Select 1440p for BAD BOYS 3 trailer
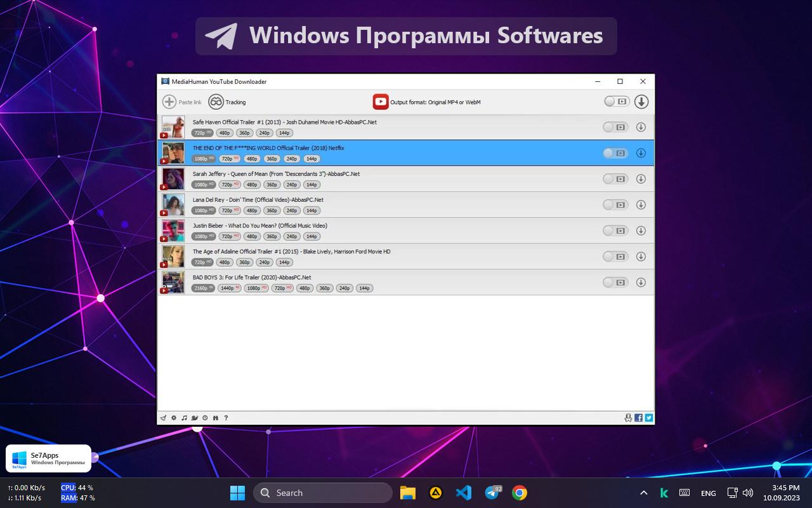 (x=230, y=288)
